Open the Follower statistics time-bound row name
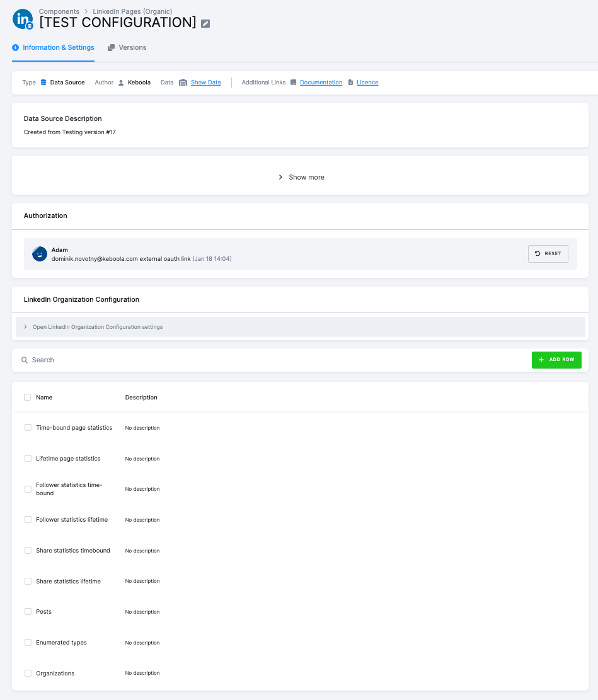This screenshot has width=598, height=700. (x=69, y=489)
